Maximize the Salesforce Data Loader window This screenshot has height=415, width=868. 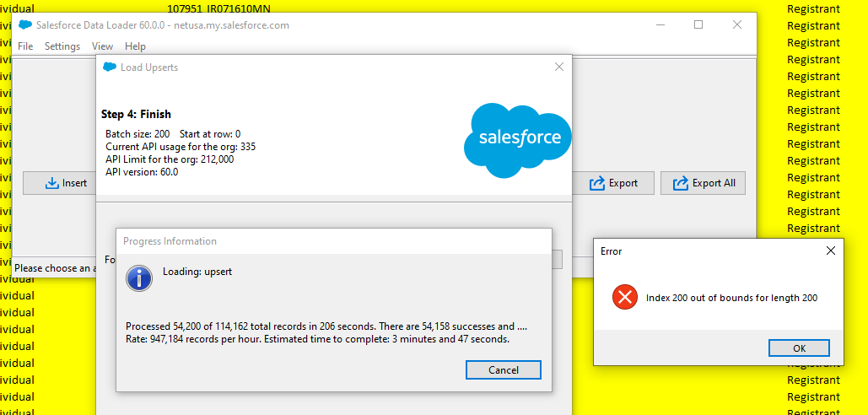pos(698,24)
